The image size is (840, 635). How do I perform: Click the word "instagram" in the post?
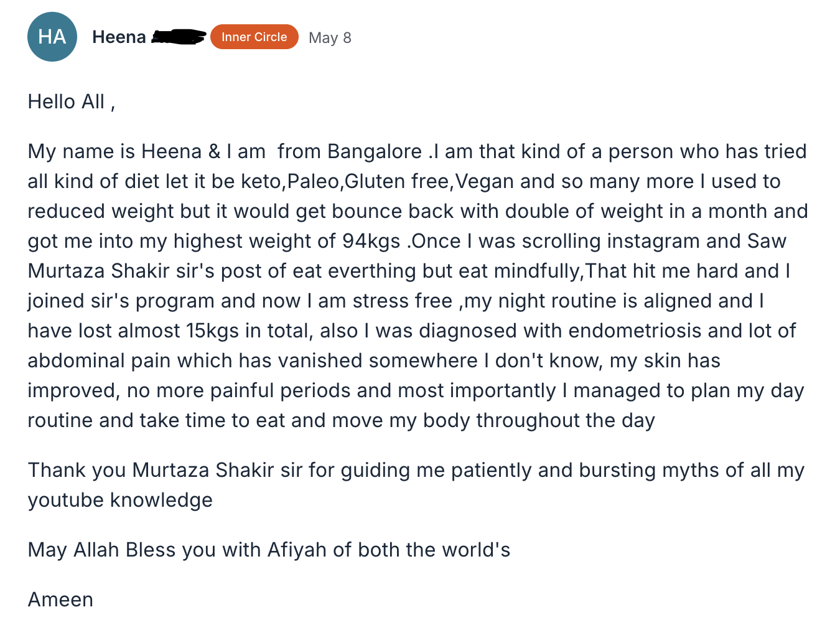658,241
